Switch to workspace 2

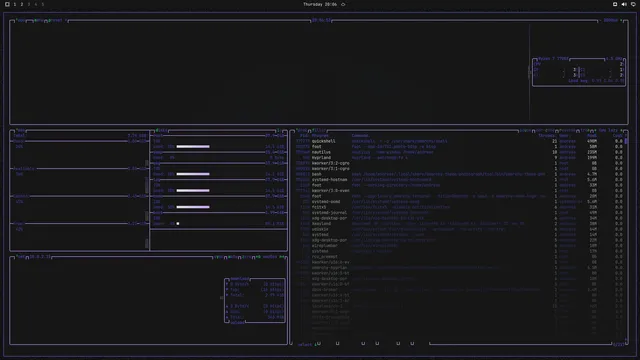[x=22, y=4]
